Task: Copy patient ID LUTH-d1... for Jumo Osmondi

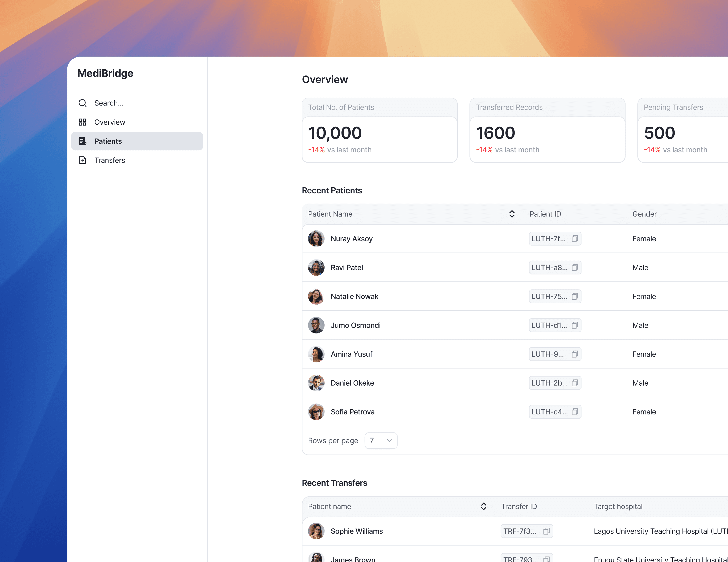Action: pos(575,325)
